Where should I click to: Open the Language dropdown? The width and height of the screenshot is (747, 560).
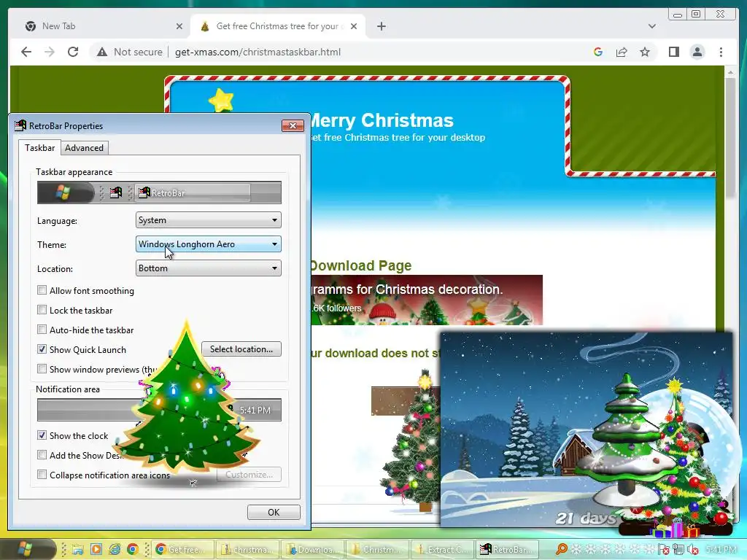coord(208,220)
